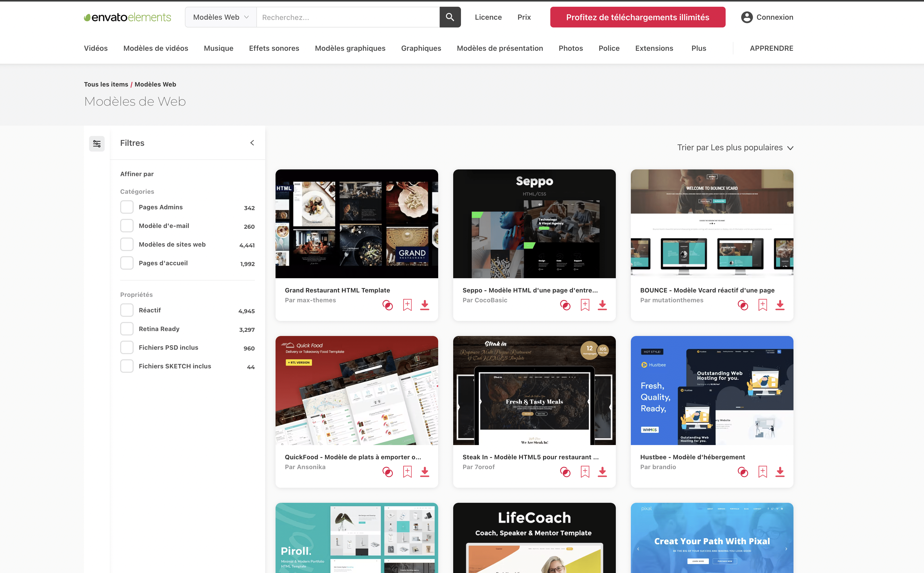Viewport: 924px width, 573px height.
Task: Check the Retina Ready checkbox
Action: (x=127, y=329)
